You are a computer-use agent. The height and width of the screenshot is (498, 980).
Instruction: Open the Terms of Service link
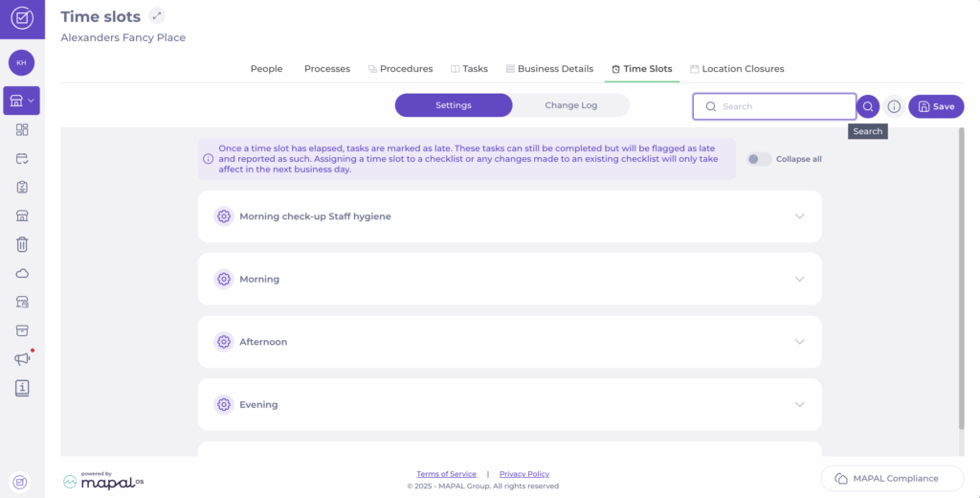click(446, 474)
